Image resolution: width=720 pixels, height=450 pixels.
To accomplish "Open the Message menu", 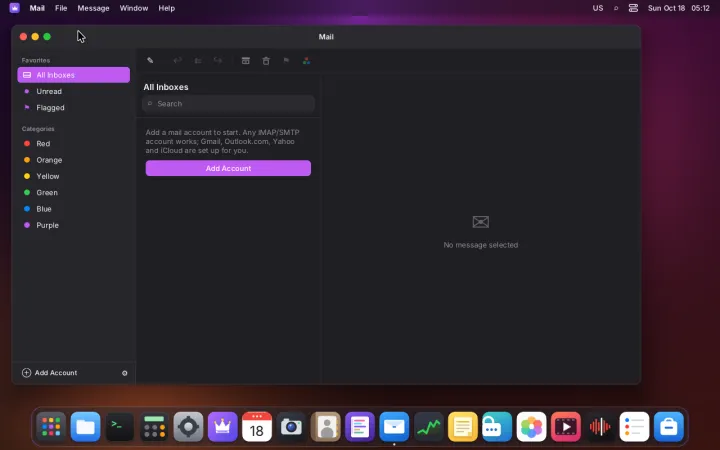I will click(93, 8).
